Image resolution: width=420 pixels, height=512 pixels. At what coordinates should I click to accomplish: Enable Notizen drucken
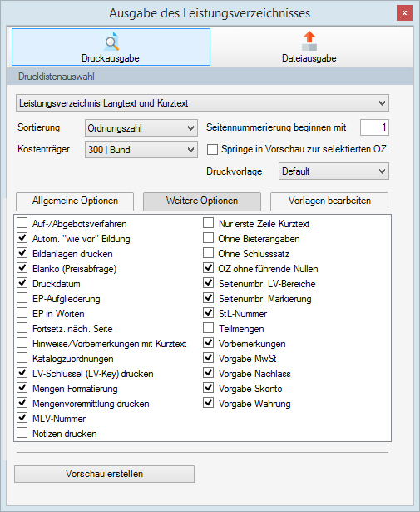click(x=22, y=433)
